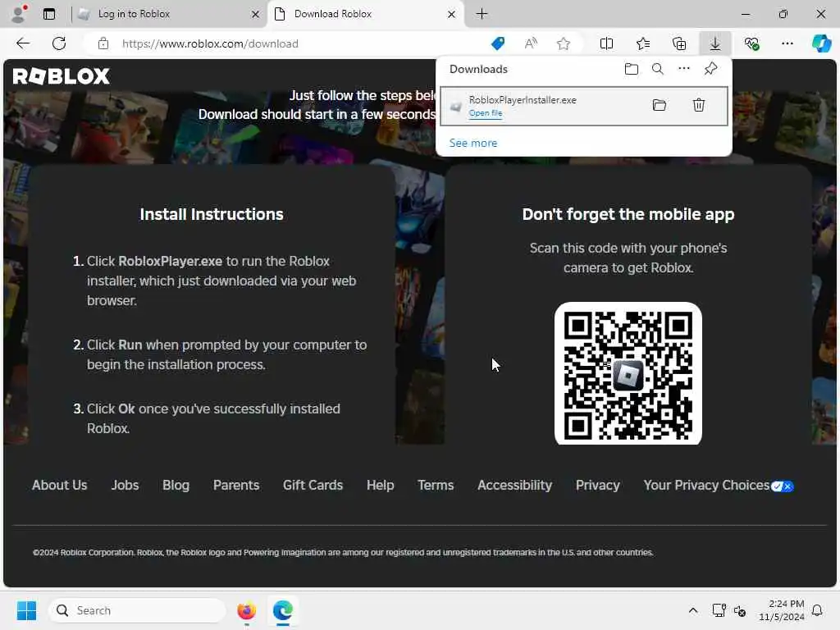840x630 pixels.
Task: Open Edge Settings and more menu
Action: coord(787,43)
